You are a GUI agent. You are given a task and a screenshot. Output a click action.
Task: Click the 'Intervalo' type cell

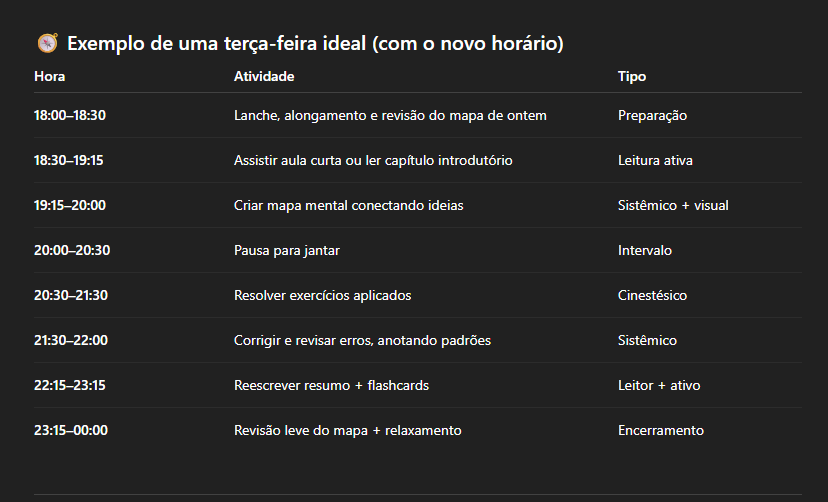[x=645, y=251]
